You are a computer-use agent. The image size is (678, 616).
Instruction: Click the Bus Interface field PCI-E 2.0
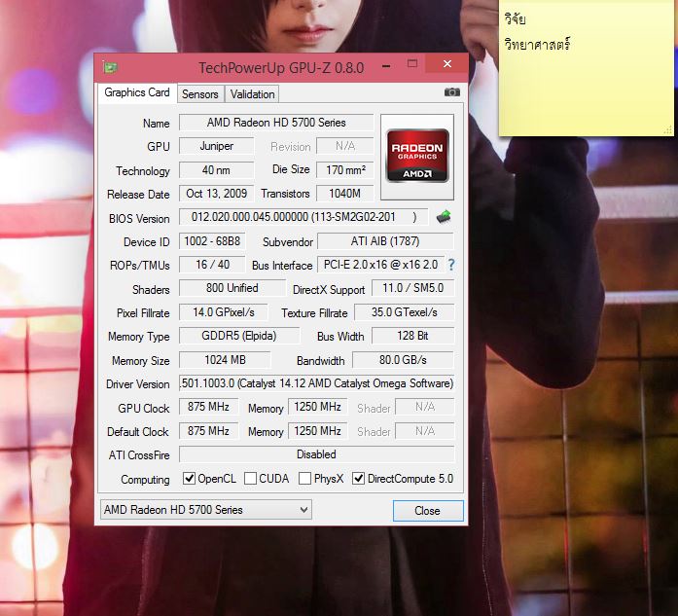381,265
